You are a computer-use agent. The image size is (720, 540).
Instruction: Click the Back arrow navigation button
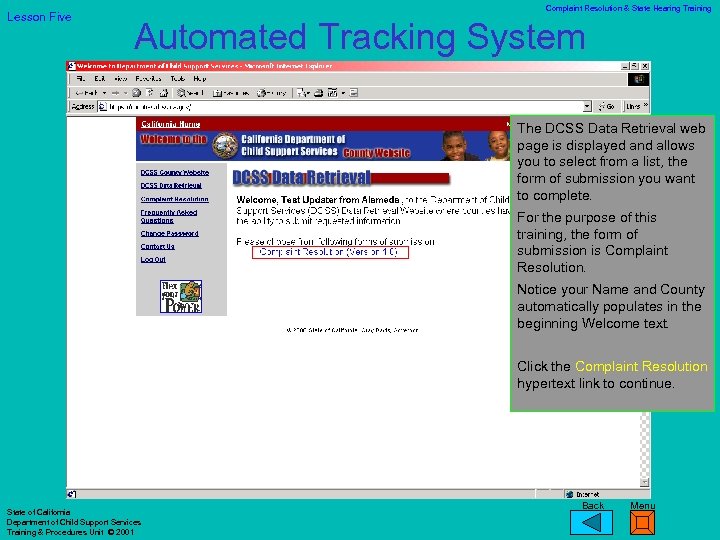pos(591,523)
